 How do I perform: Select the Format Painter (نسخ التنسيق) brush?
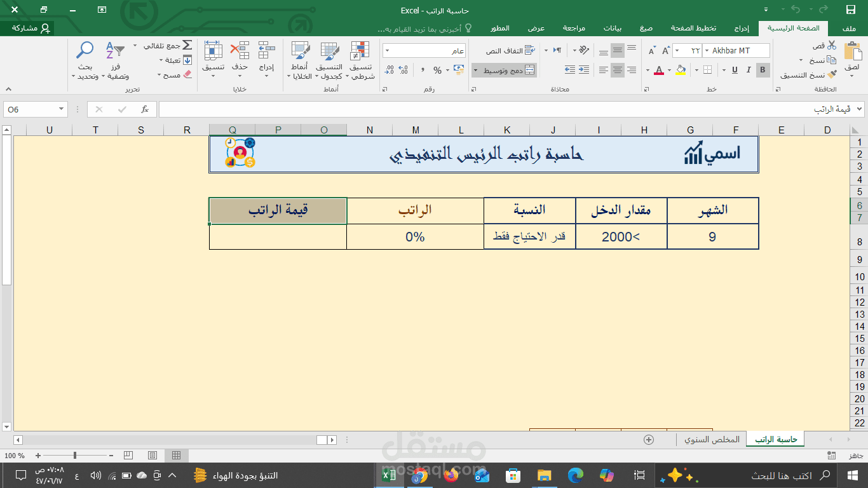pyautogui.click(x=832, y=74)
